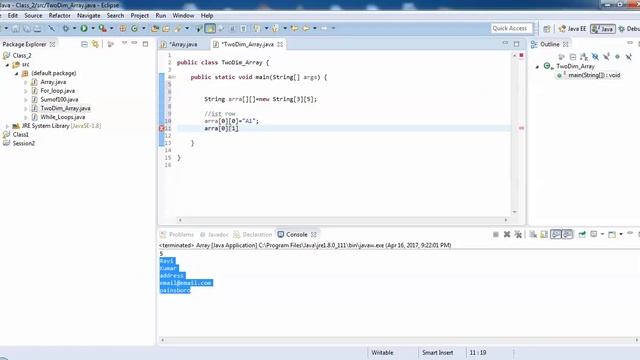This screenshot has width=640, height=360.
Task: Click Collapse All icon in Outline view
Action: pos(573,57)
